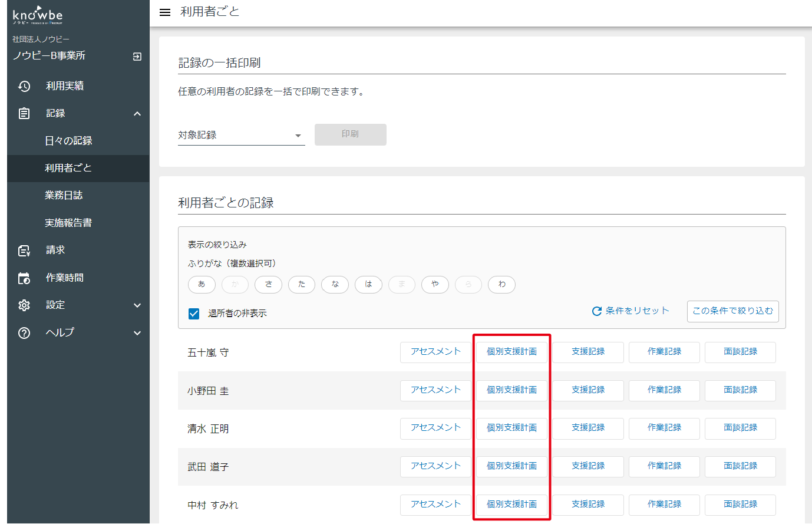
Task: Expand the 設定 section via its chevron
Action: click(137, 305)
